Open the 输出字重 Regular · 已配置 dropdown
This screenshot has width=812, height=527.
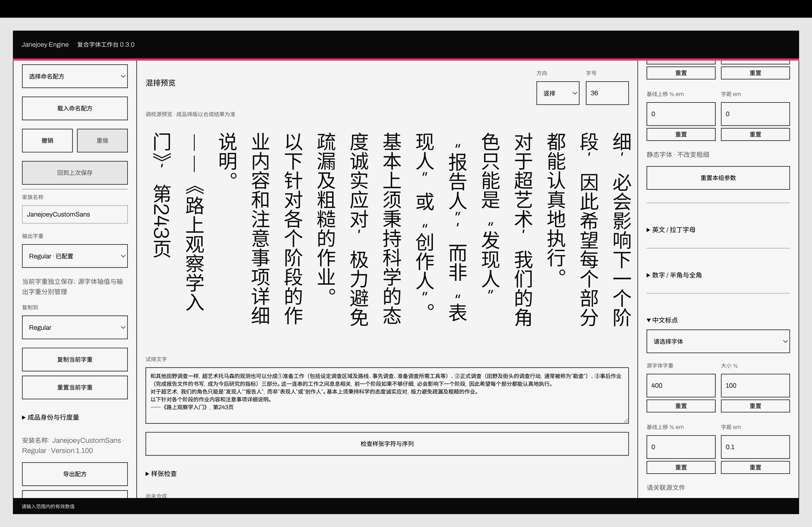pos(75,256)
